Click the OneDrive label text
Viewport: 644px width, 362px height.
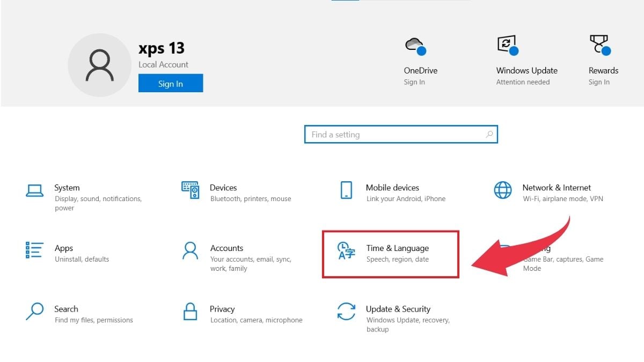[421, 70]
